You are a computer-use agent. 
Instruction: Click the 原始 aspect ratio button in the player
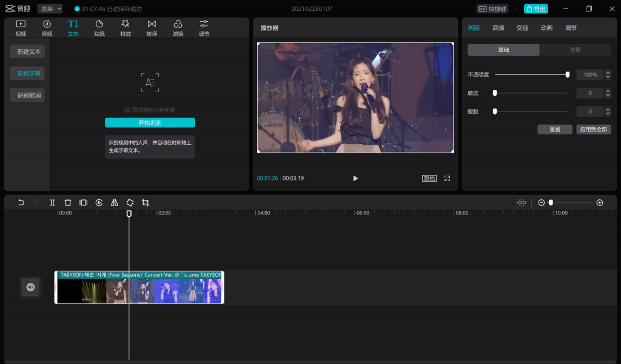(429, 179)
